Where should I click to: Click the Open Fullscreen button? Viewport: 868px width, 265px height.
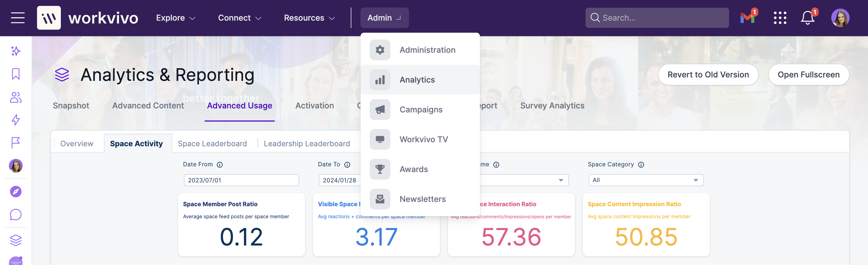tap(809, 74)
